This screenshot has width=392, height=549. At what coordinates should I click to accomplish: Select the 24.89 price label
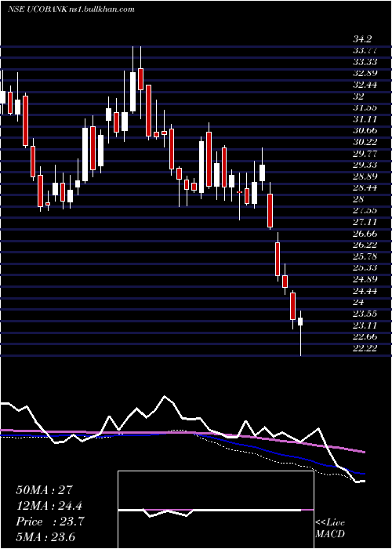365,279
